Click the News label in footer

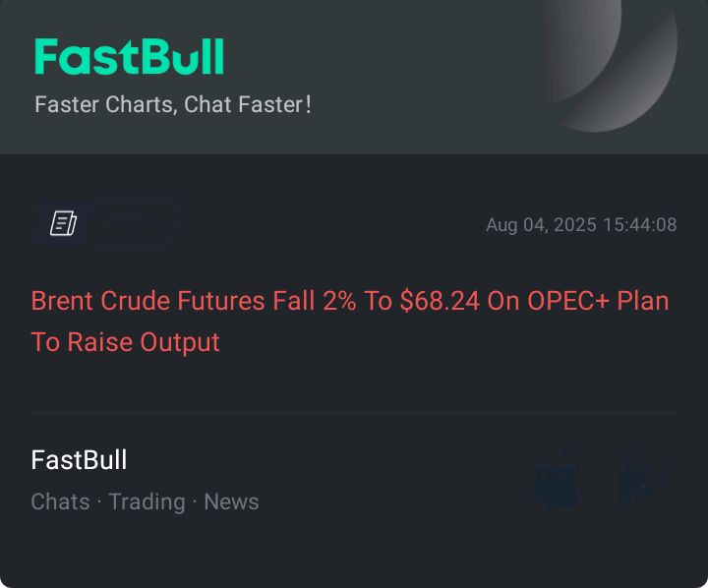click(x=231, y=501)
